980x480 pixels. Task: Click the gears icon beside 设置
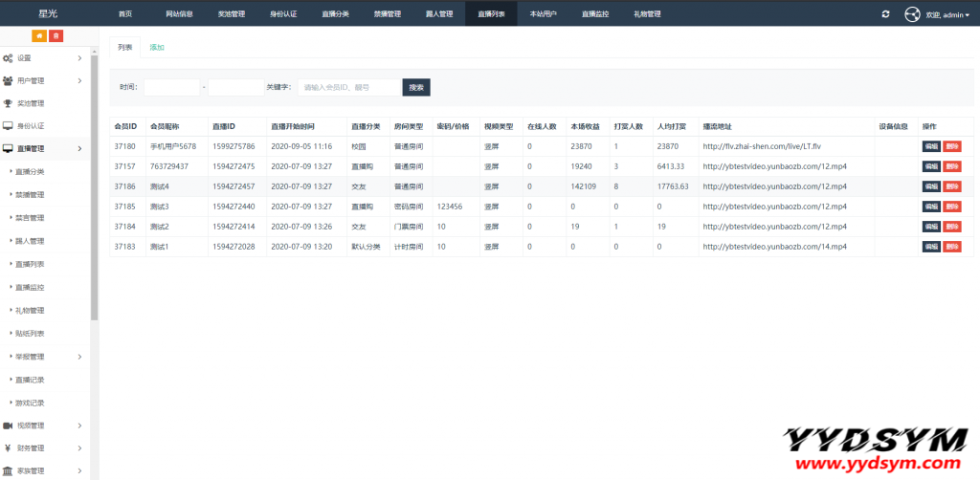coord(8,58)
